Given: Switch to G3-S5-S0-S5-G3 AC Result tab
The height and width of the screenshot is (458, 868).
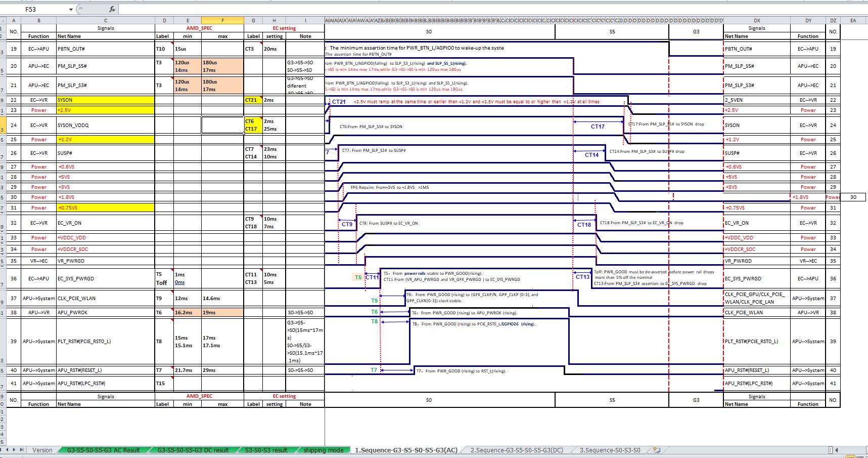Looking at the screenshot, I should click(103, 450).
